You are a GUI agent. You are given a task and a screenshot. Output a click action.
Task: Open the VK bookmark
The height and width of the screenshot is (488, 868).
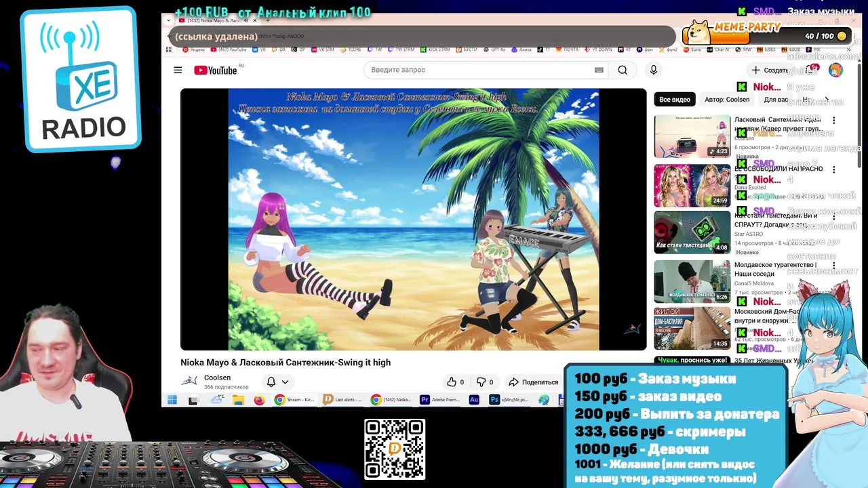pyautogui.click(x=259, y=49)
